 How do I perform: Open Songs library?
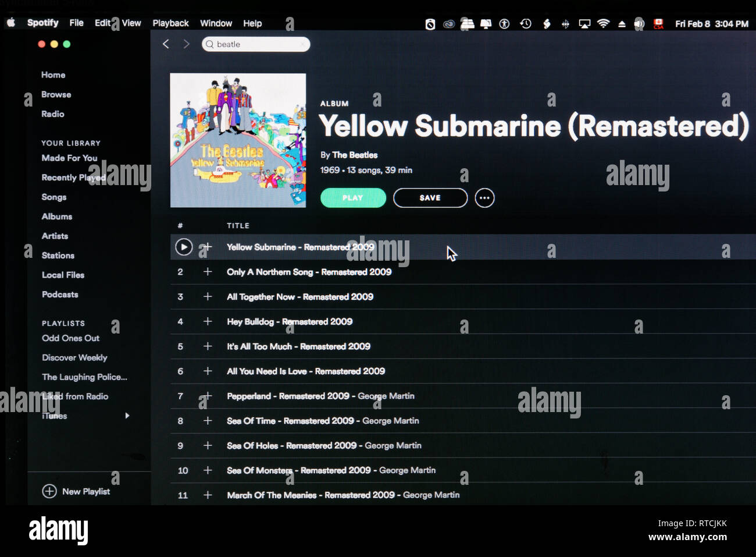(54, 197)
